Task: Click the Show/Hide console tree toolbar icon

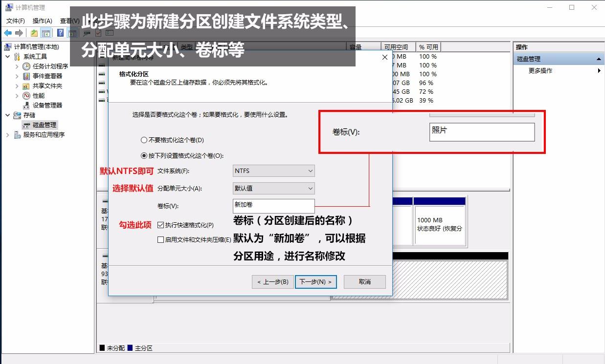Action: coord(45,33)
